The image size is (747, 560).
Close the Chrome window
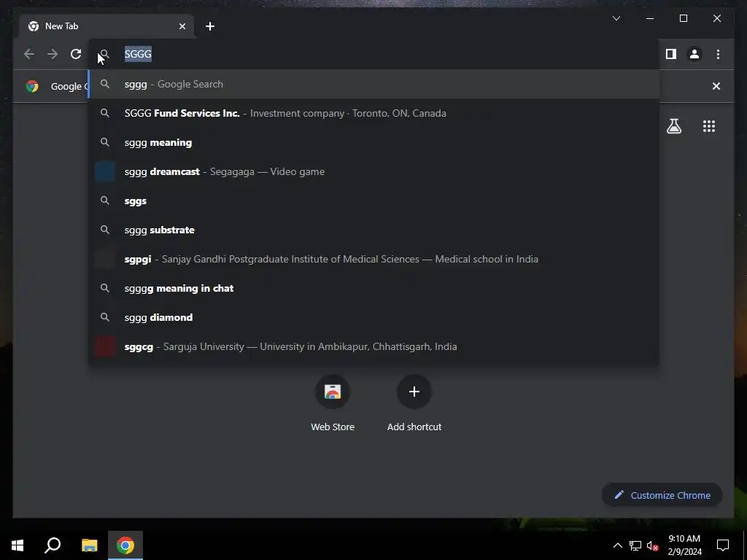click(x=716, y=18)
